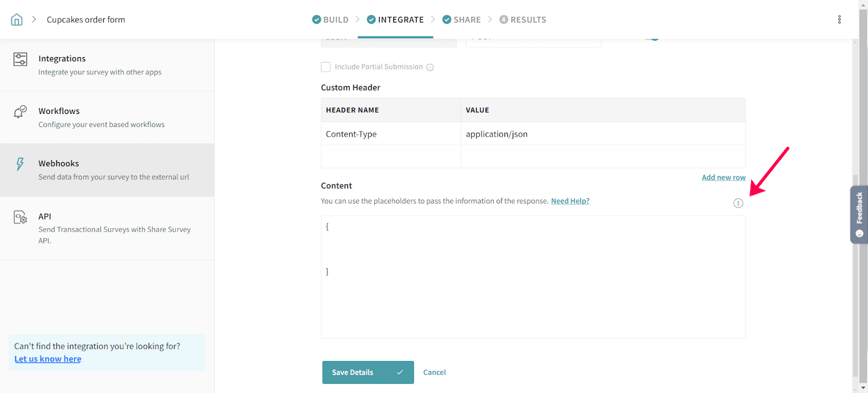
Task: Enable the Include Partial Submission checkbox
Action: 325,67
